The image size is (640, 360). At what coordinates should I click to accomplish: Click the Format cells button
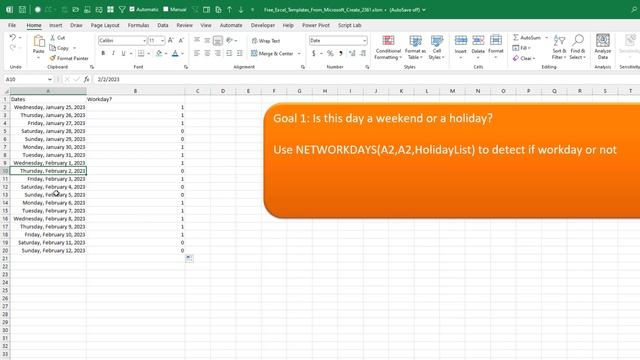[496, 47]
